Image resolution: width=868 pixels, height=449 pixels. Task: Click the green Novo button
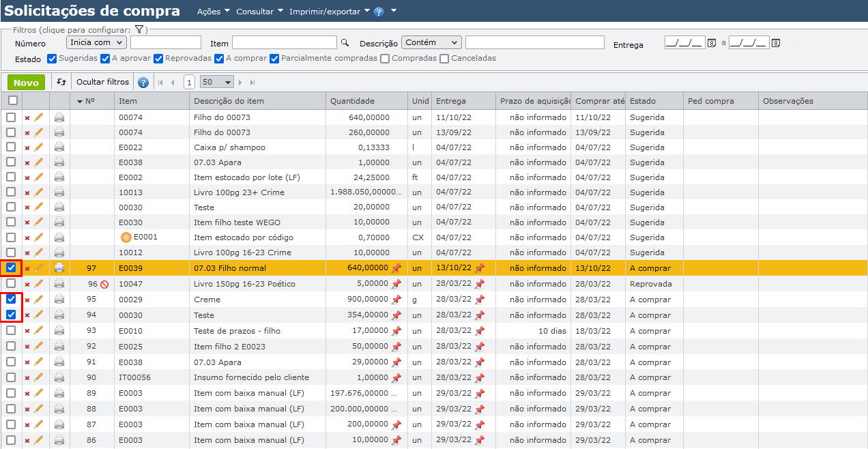26,82
